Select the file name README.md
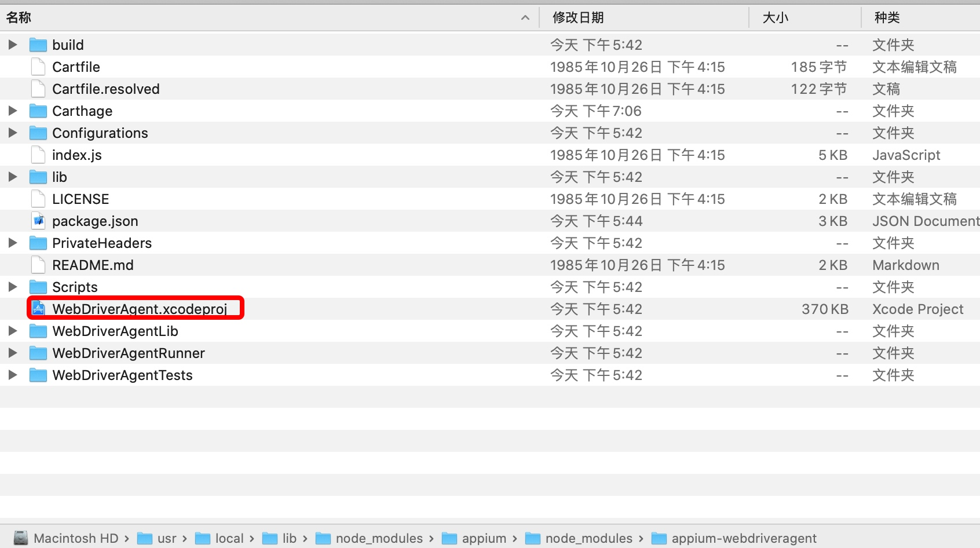Viewport: 980px width, 548px height. click(93, 265)
